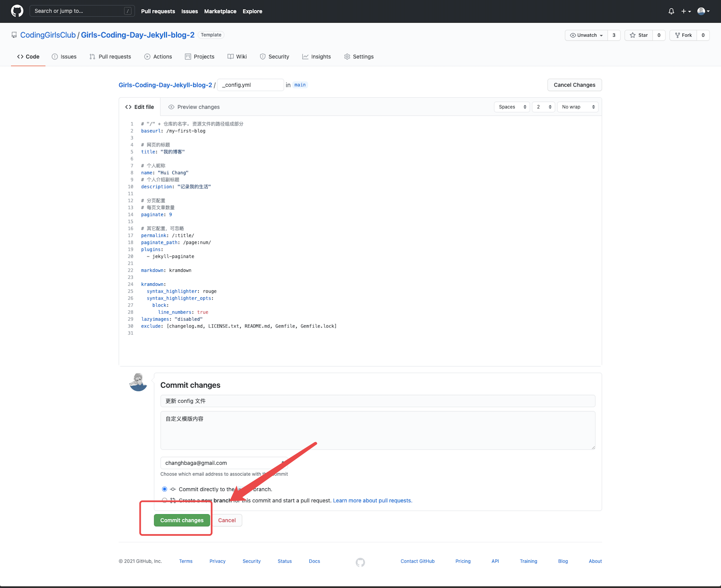Select Create a new branch option

pyautogui.click(x=165, y=500)
